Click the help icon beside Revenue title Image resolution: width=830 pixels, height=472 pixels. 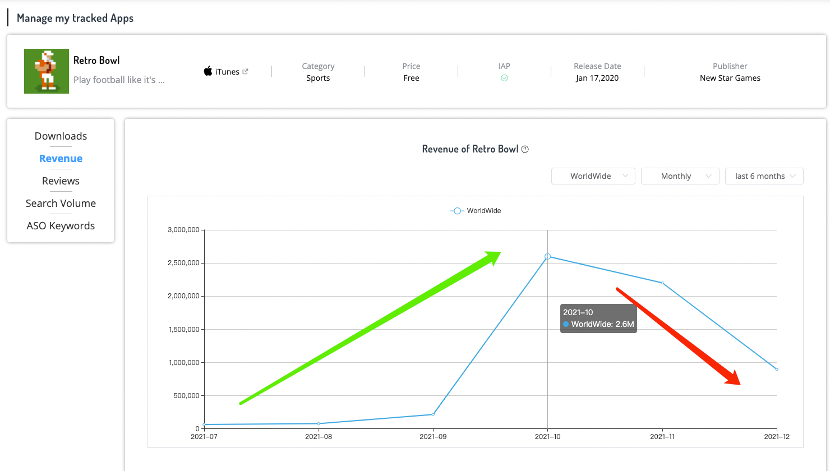click(x=525, y=150)
